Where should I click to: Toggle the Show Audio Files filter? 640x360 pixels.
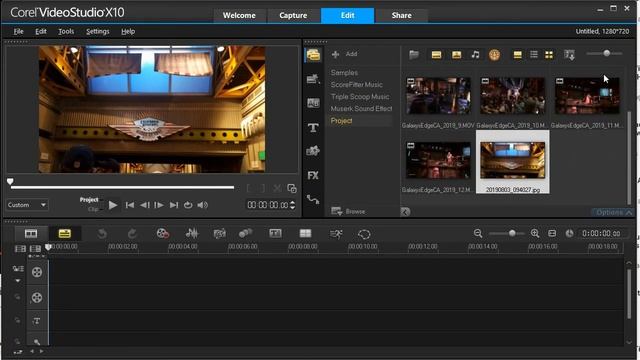(x=475, y=54)
